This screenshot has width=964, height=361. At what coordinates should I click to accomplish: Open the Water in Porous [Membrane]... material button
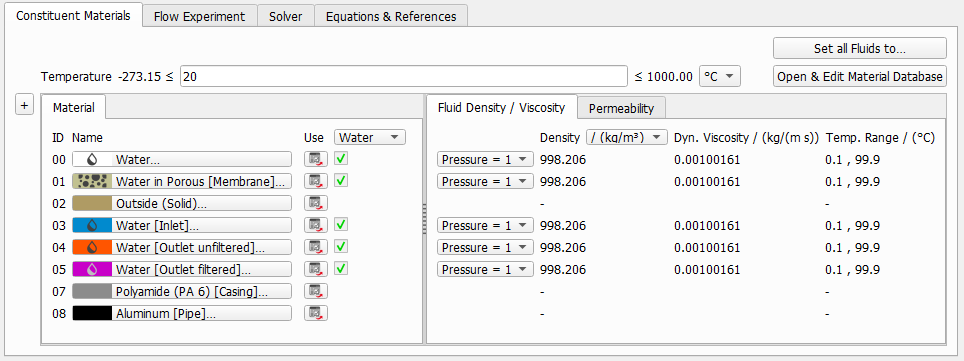tap(182, 181)
